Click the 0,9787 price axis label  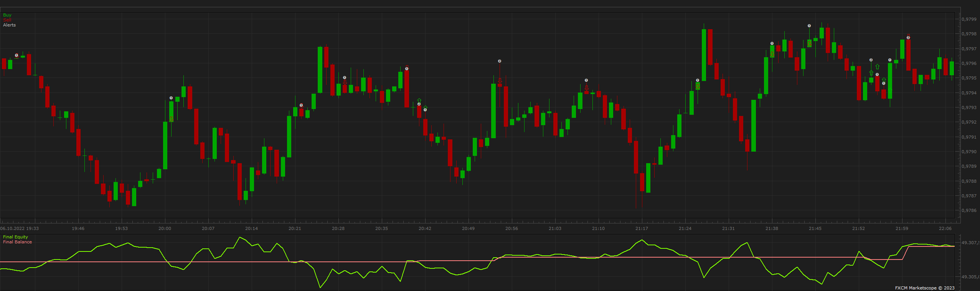tap(969, 196)
